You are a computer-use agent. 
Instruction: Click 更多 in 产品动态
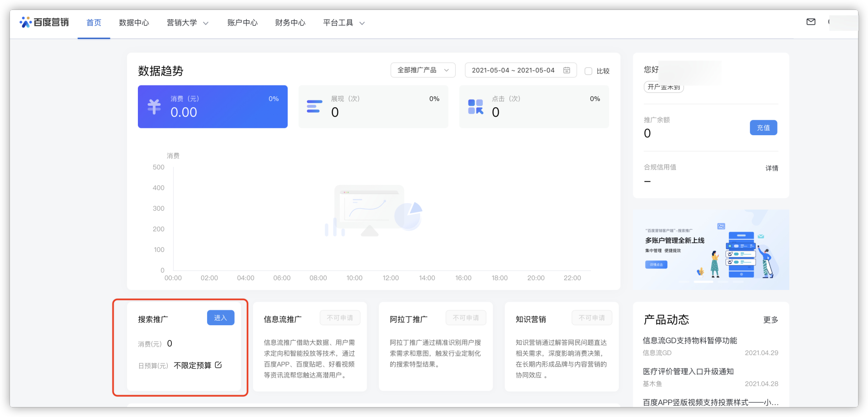pyautogui.click(x=771, y=320)
